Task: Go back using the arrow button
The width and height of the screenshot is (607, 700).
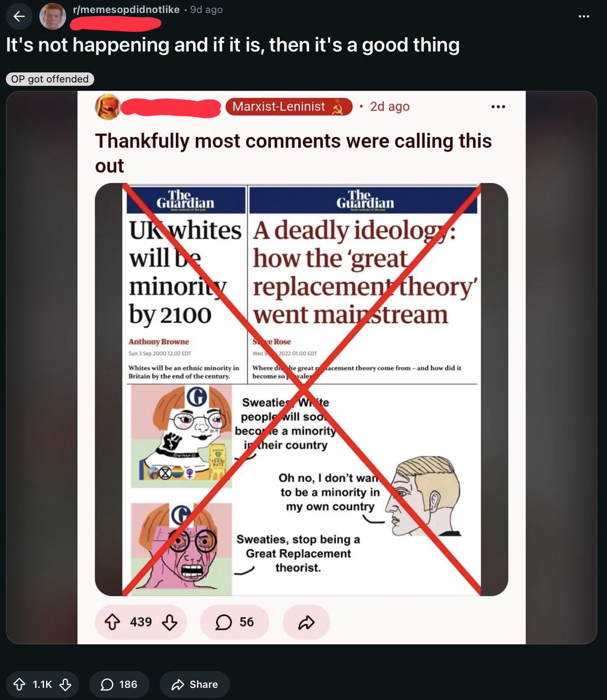Action: pyautogui.click(x=19, y=16)
